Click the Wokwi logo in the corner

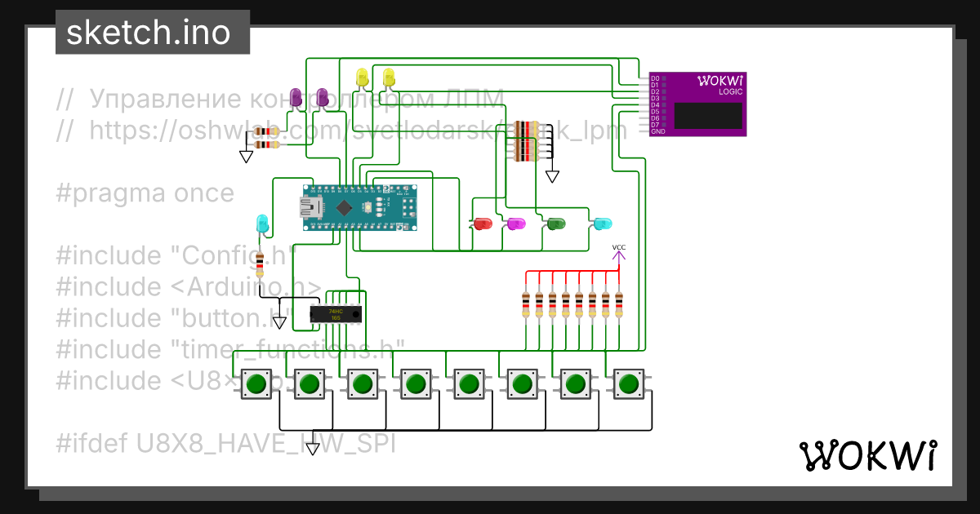coord(866,455)
